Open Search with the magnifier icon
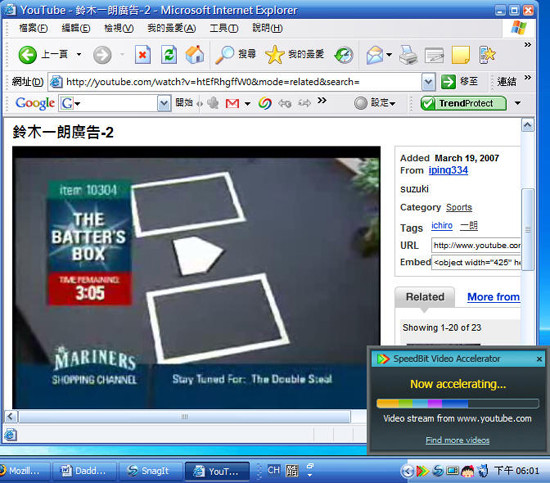 coord(224,55)
